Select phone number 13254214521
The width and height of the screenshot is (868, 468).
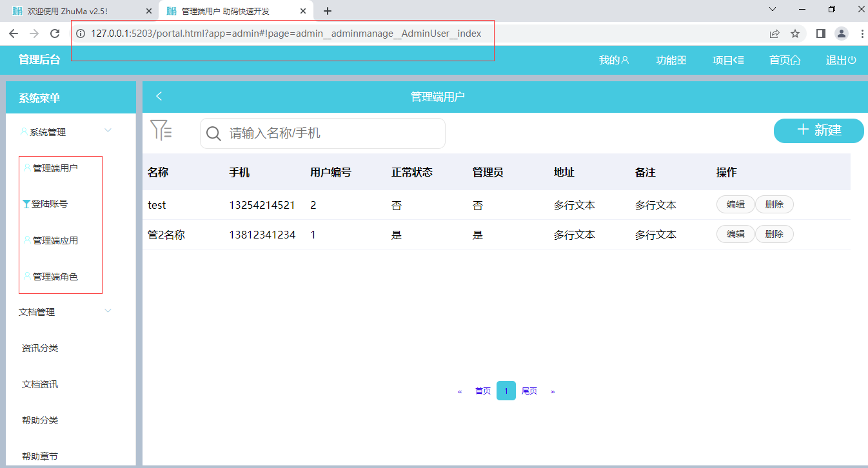coord(262,205)
